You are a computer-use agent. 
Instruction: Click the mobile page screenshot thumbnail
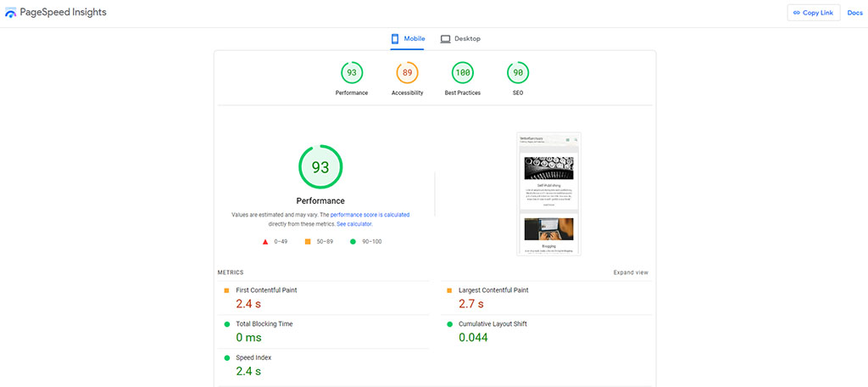(x=548, y=194)
